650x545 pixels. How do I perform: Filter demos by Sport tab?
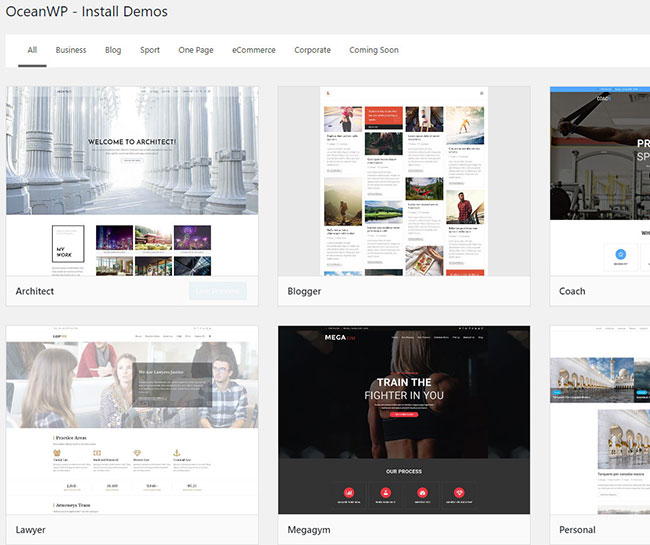[150, 50]
